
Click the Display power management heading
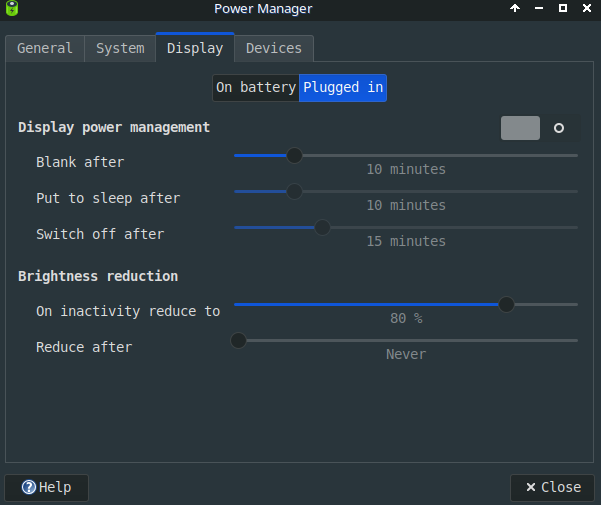(x=114, y=128)
